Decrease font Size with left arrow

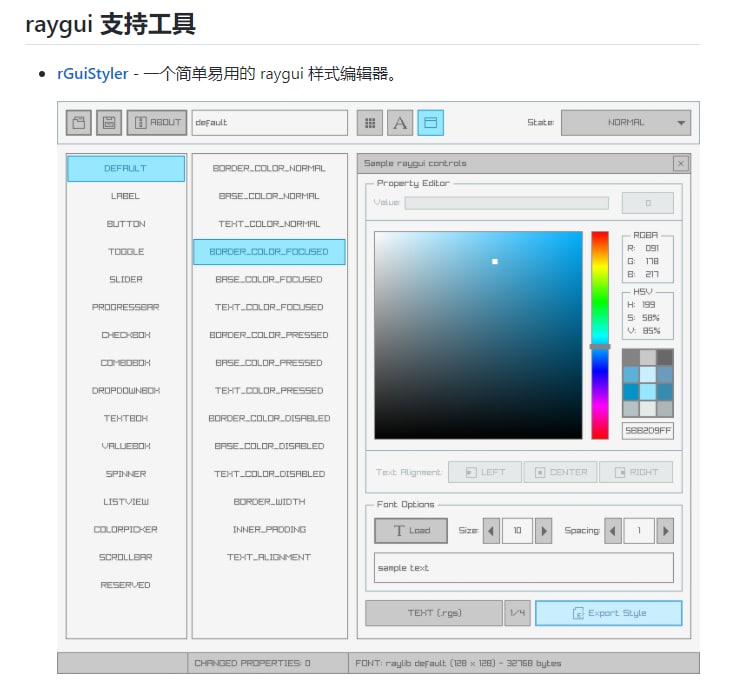[491, 531]
